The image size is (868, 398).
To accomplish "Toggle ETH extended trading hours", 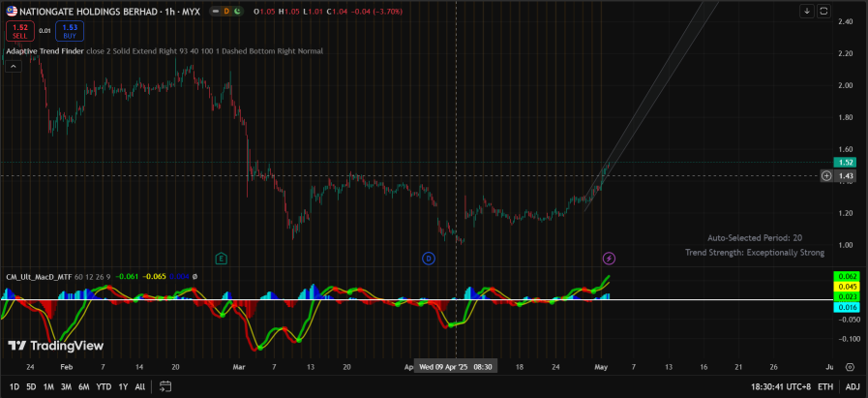I will pyautogui.click(x=825, y=386).
